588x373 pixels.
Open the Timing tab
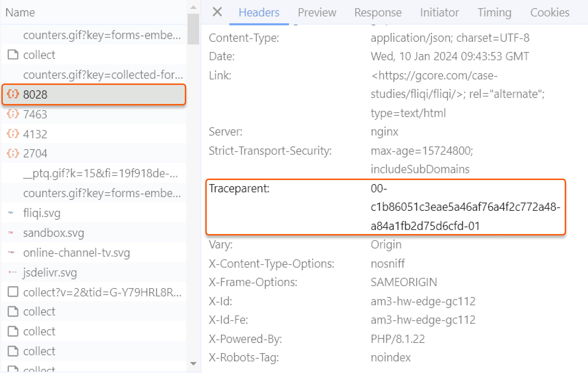(494, 12)
